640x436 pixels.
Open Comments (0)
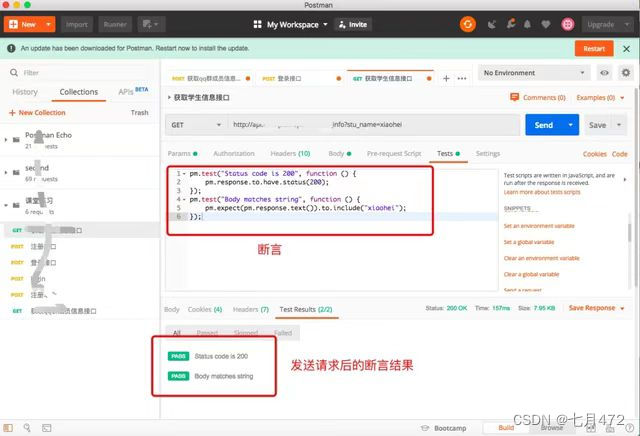click(538, 98)
